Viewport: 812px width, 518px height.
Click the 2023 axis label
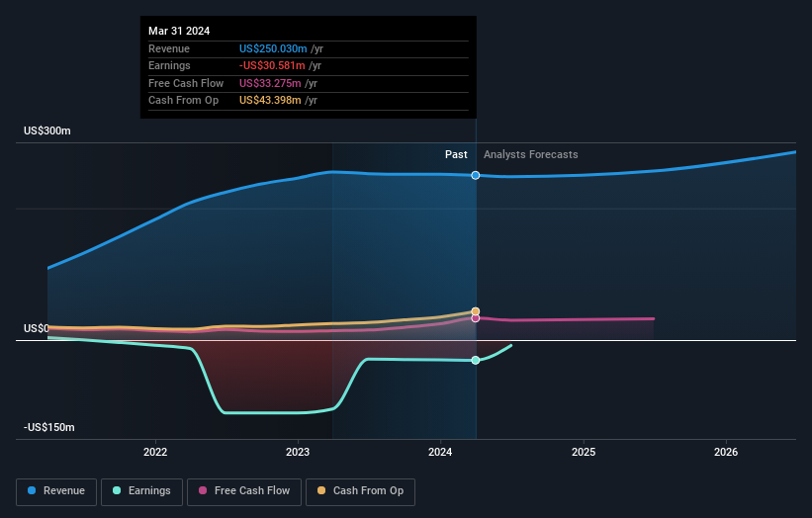click(x=298, y=452)
